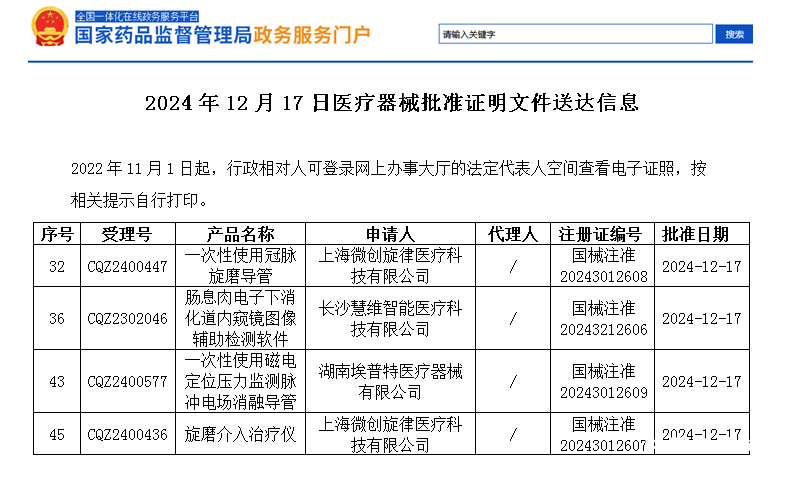Screen dimensions: 788x498
Task: Click the 序号 column header
Action: click(56, 234)
